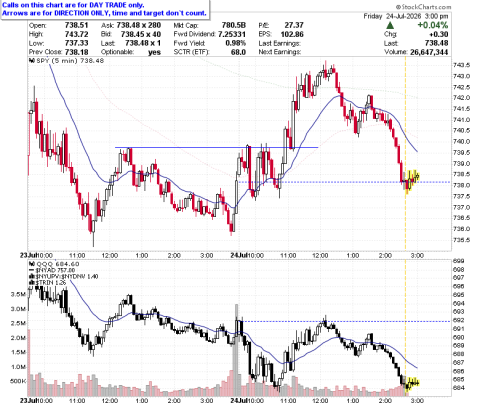The height and width of the screenshot is (406, 480).
Task: Click the $NYUPV:$NYDNV 1.40 legend entry
Action: (x=67, y=276)
